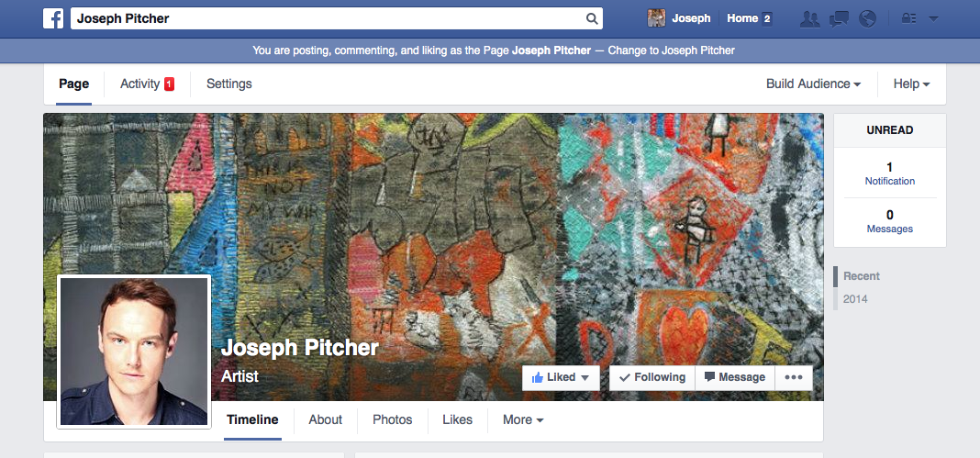Open the Activity tab
Viewport: 980px width, 458px height.
(x=147, y=84)
